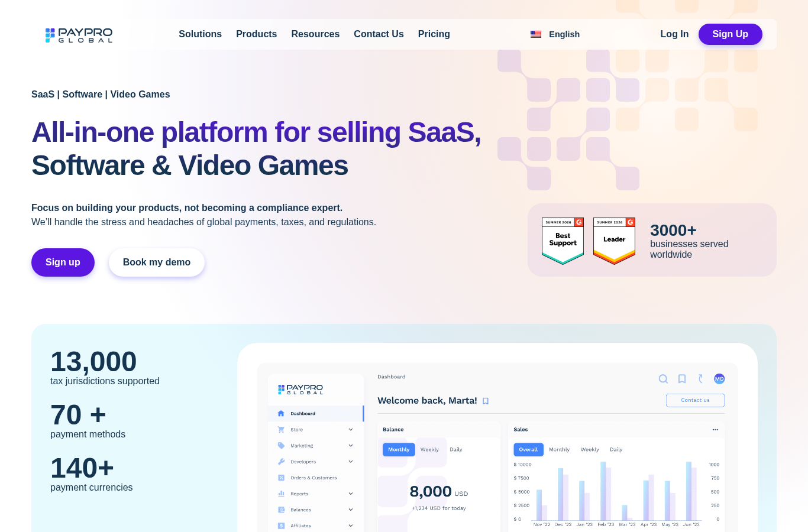Click the Sign up button beside Book my demo
The width and height of the screenshot is (808, 532).
point(63,262)
